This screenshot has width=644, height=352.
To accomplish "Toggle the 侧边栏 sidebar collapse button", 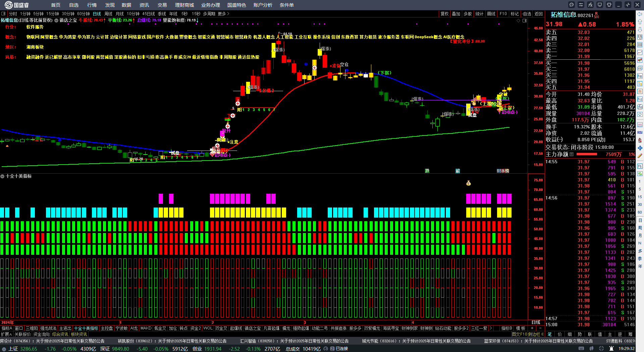I will click(536, 334).
